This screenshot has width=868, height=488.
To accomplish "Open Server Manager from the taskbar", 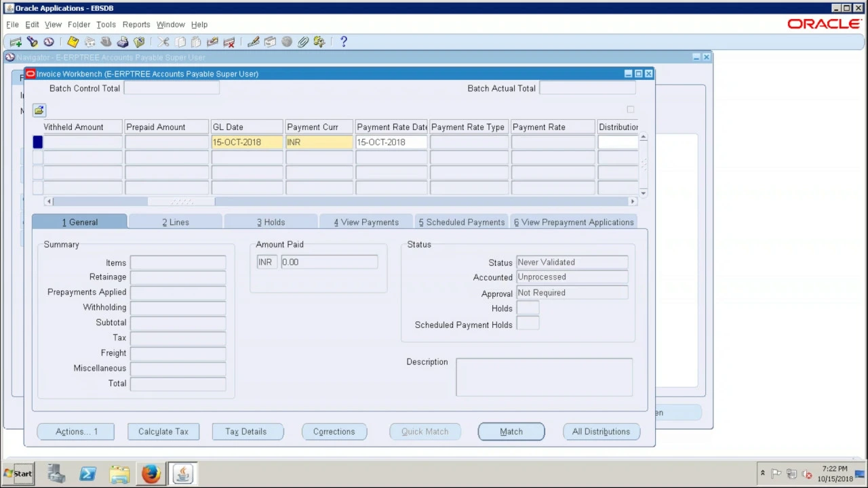I will (56, 473).
